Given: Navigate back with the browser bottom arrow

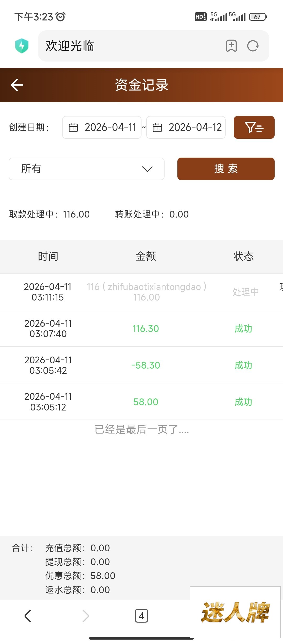Looking at the screenshot, I should click(28, 616).
